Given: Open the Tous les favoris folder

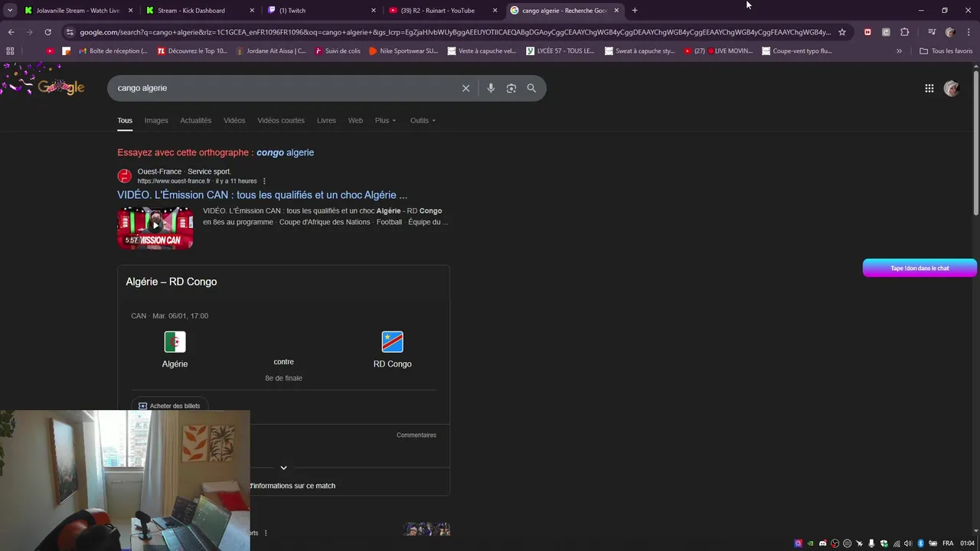Looking at the screenshot, I should click(946, 51).
